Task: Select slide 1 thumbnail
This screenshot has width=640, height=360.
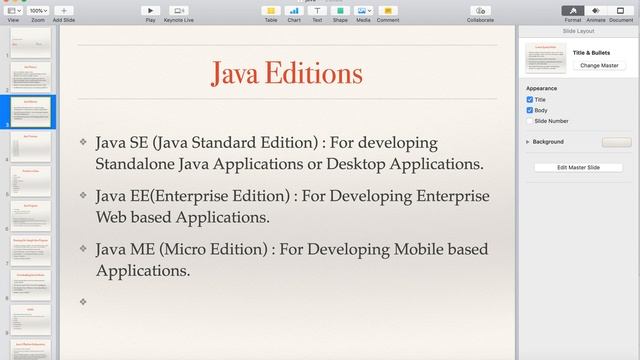Action: coord(31,43)
